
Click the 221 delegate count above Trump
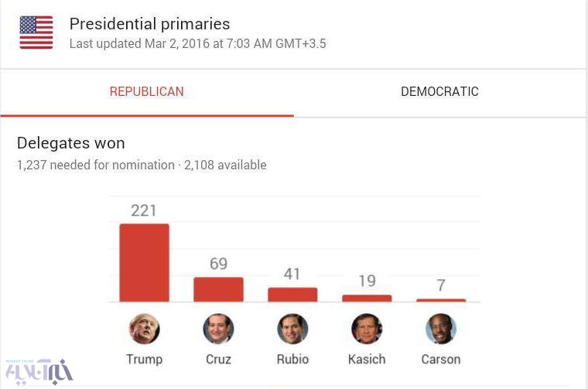[144, 210]
